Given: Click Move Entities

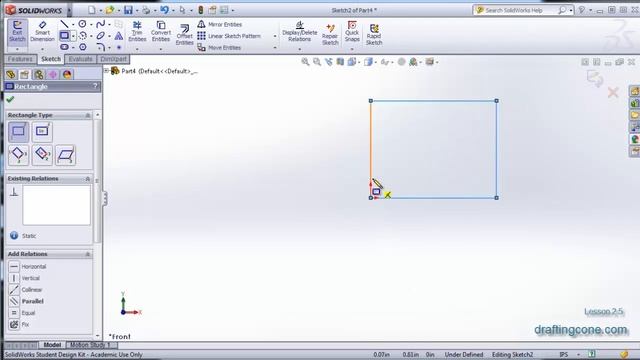Looking at the screenshot, I should pos(219,47).
